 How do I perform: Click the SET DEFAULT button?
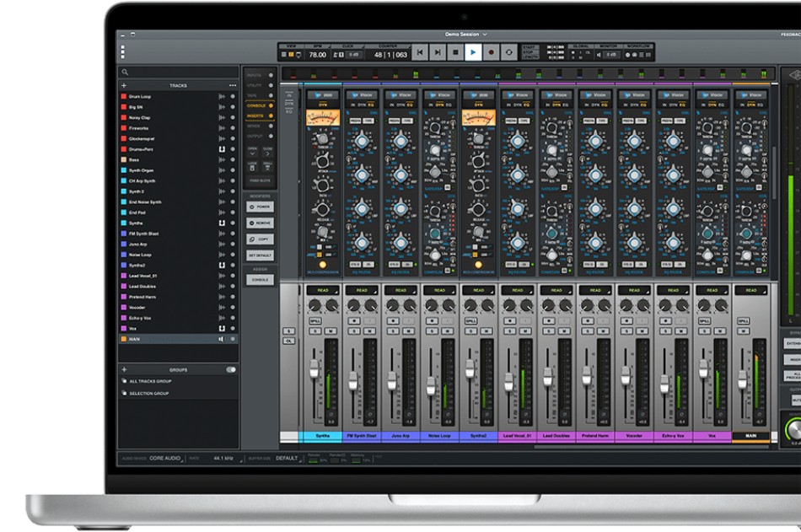(x=260, y=255)
